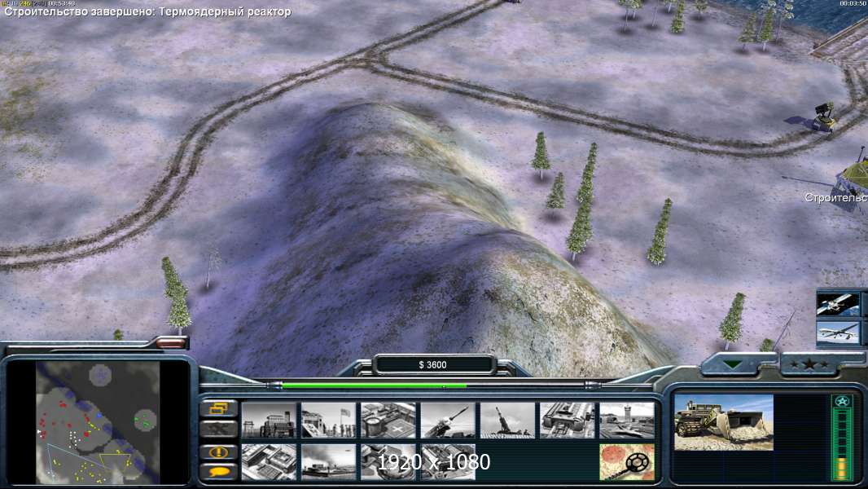Select the power plant reactor build icon
868x489 pixels.
coord(269,421)
